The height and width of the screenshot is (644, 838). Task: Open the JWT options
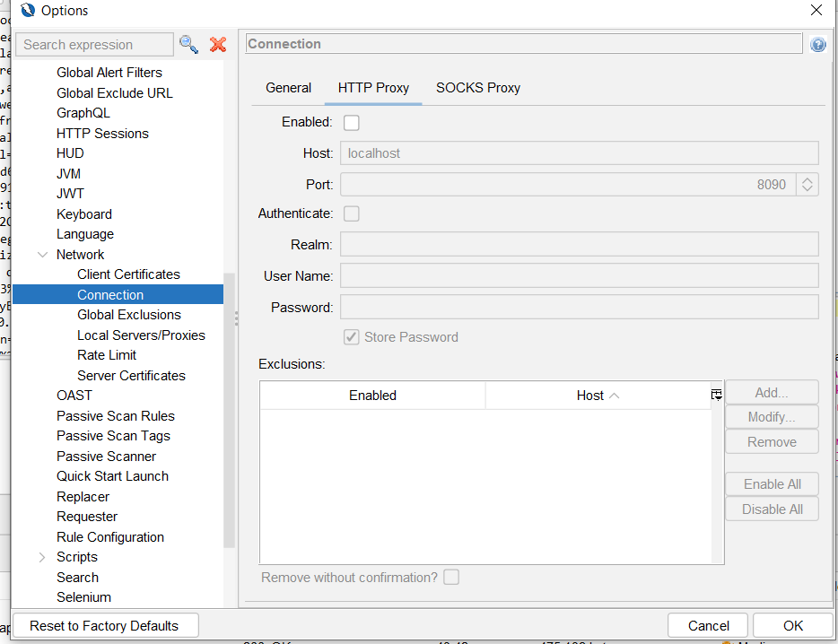click(x=70, y=194)
